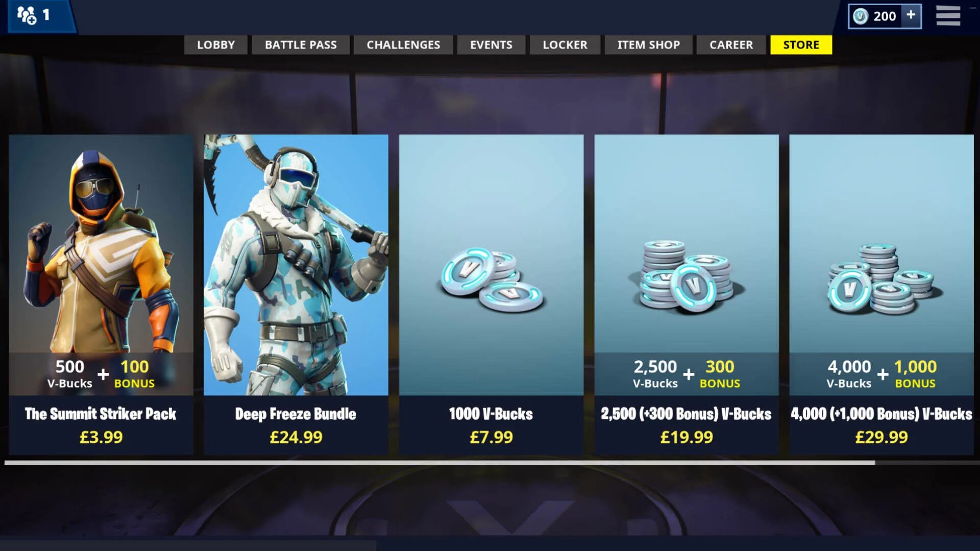Viewport: 980px width, 551px height.
Task: Open the Item Shop tab
Action: pos(649,45)
